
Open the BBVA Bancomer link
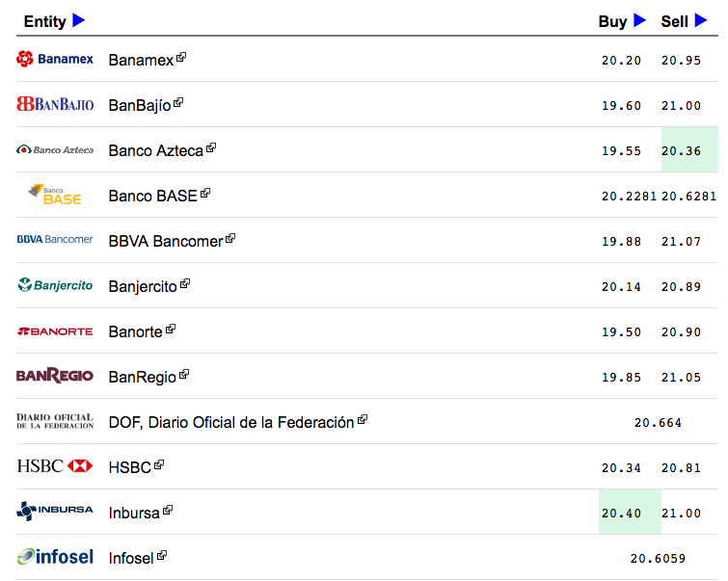tap(165, 241)
